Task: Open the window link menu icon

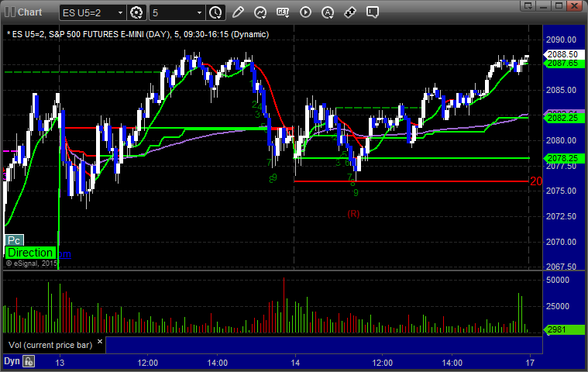Action: coord(528,5)
